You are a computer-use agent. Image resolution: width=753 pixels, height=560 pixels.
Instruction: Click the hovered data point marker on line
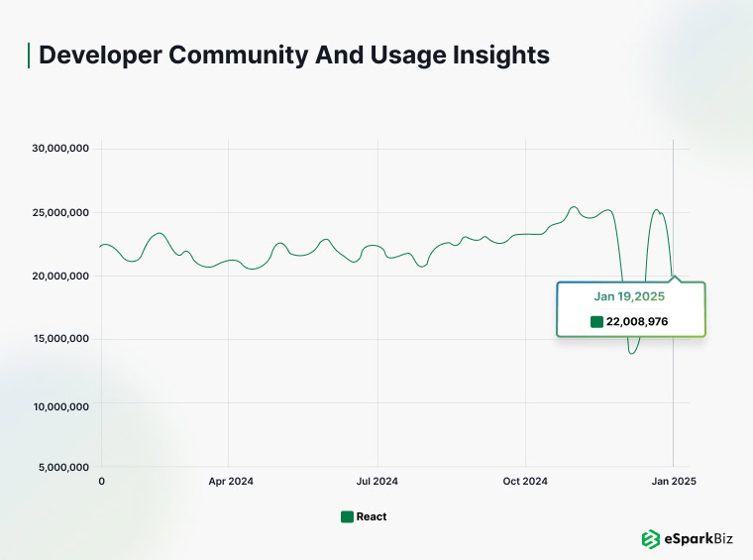(x=675, y=277)
